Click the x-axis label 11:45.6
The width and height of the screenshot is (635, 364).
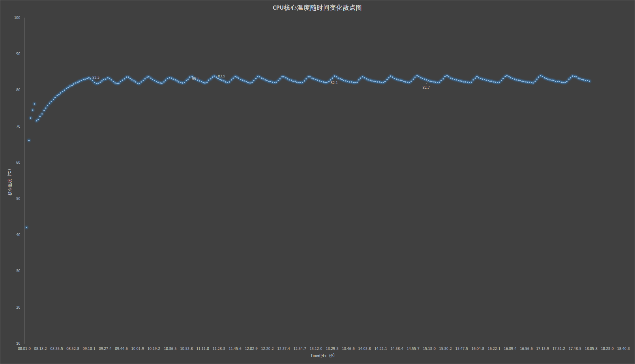point(235,349)
